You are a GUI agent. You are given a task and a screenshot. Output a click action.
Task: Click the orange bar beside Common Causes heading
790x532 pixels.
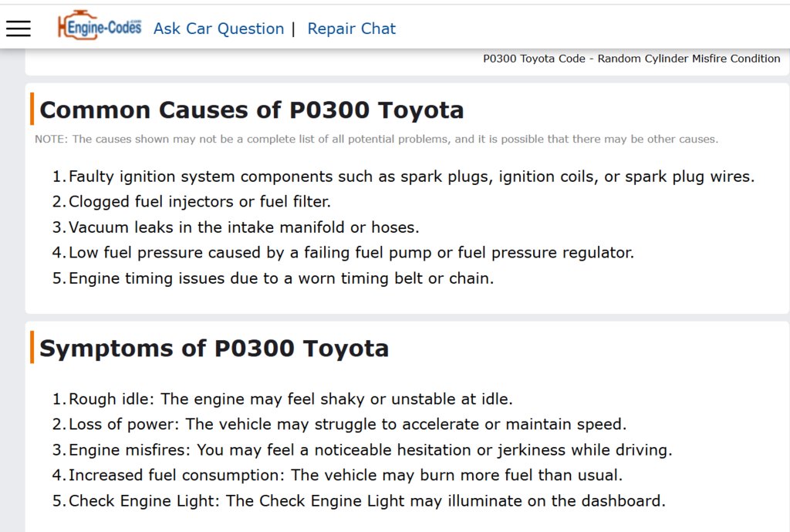[32, 109]
